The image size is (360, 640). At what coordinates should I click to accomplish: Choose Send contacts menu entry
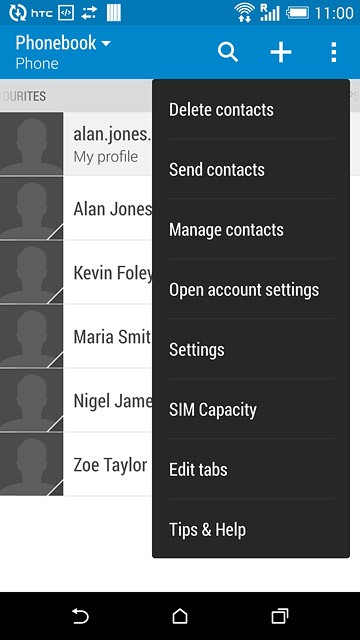click(x=251, y=169)
